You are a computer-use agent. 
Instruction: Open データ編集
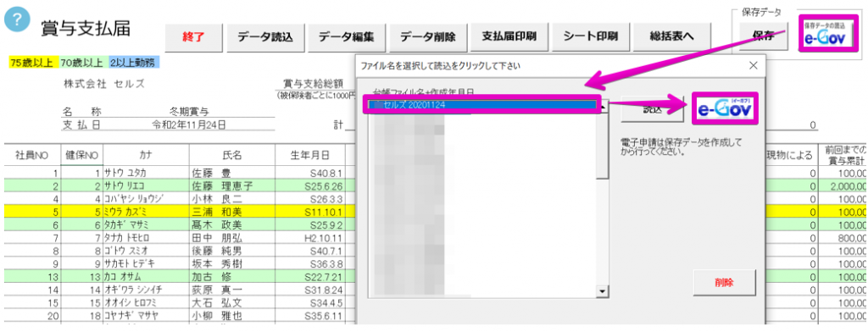[347, 37]
